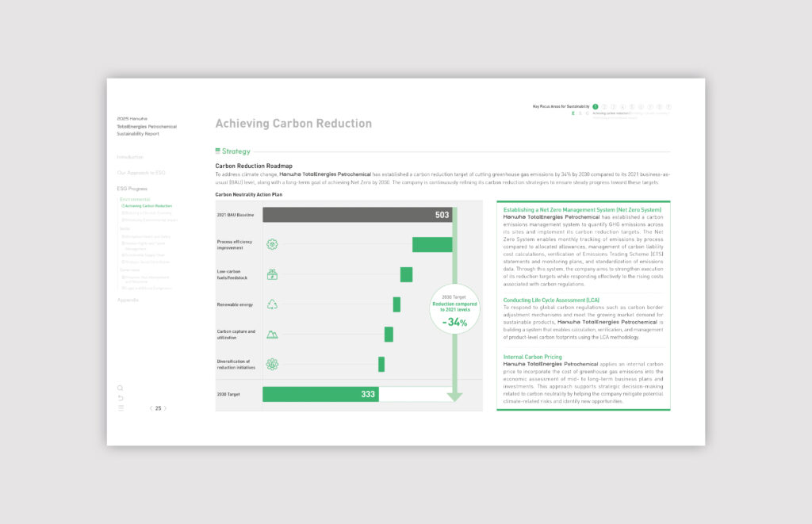Go to next page using right chevron
The width and height of the screenshot is (812, 524).
tap(166, 408)
